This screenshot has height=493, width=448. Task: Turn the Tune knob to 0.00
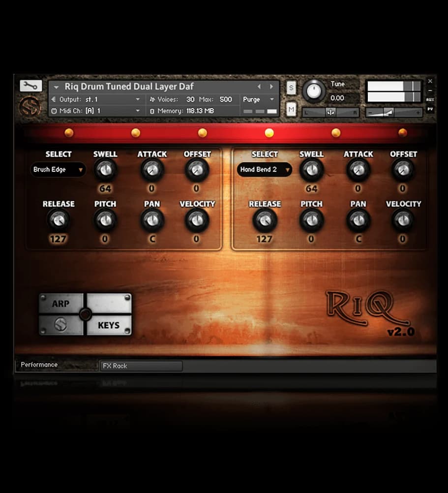tap(314, 91)
